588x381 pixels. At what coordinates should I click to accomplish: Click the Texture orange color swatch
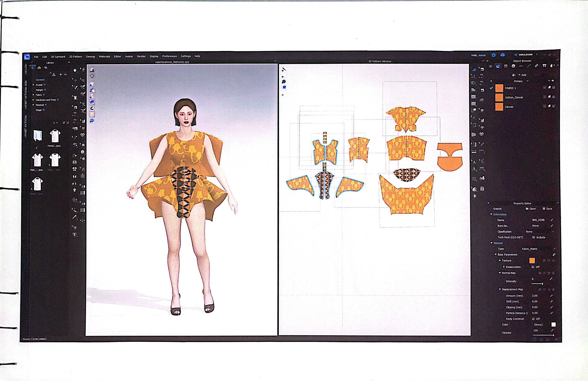pyautogui.click(x=532, y=261)
